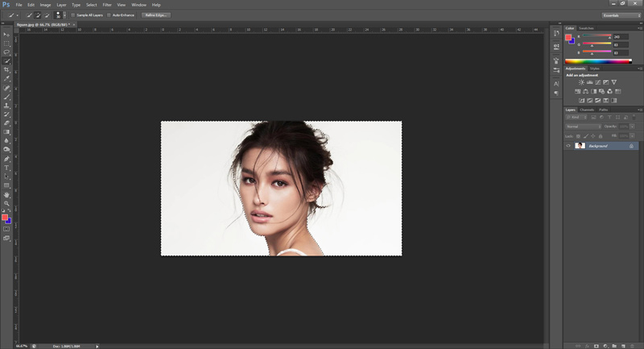This screenshot has width=644, height=349.
Task: Select the Rectangular Marquee tool
Action: coord(6,44)
